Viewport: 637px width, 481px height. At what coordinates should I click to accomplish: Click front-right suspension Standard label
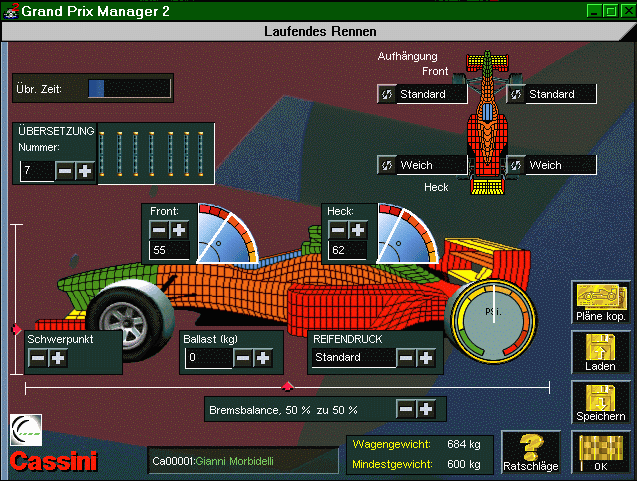point(561,94)
